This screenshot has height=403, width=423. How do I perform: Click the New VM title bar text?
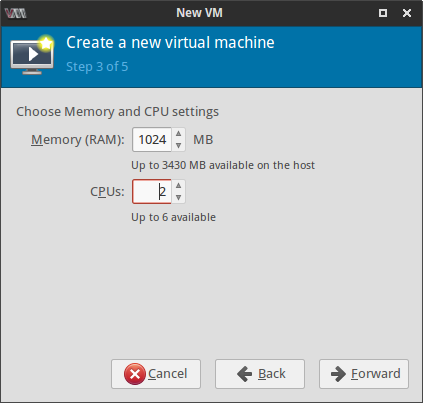pos(199,13)
